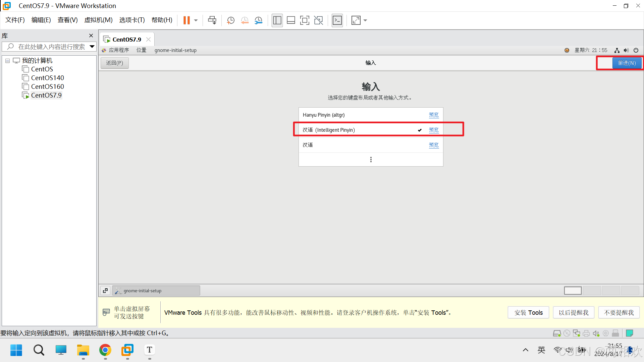Image resolution: width=644 pixels, height=362 pixels.
Task: Collapse the 我的计算机 tree node
Action: pyautogui.click(x=7, y=61)
